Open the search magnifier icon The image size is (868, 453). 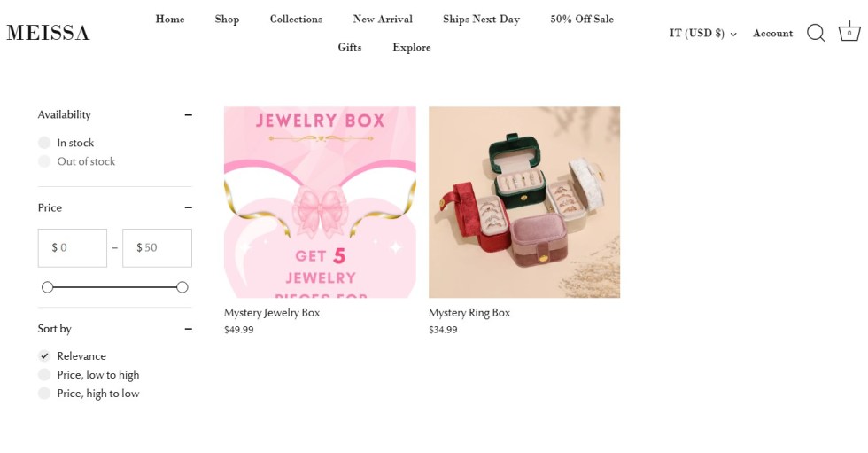(x=816, y=33)
